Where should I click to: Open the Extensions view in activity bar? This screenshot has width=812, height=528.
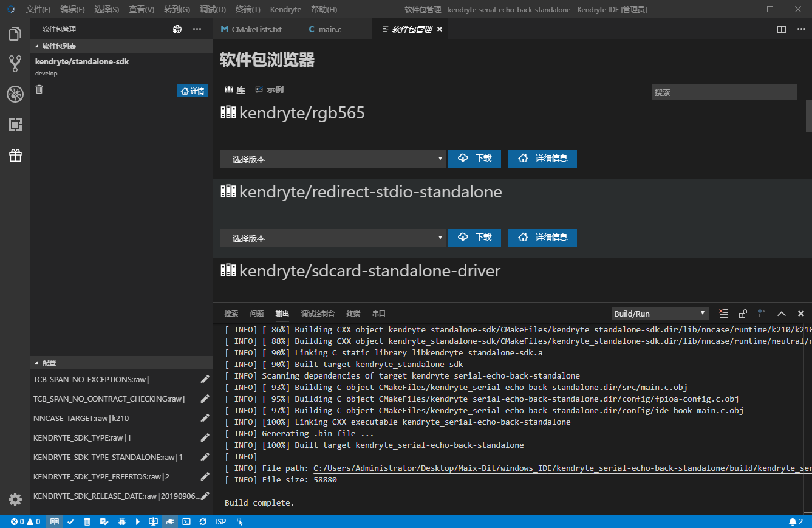point(15,125)
